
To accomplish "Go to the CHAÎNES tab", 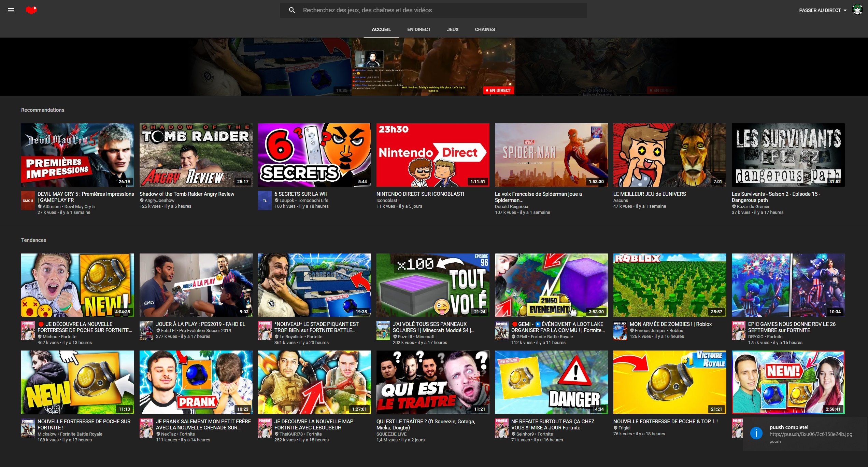I will point(485,29).
